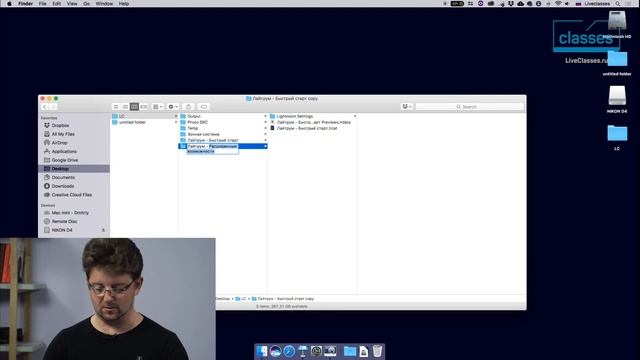Screen dimensions: 640x360
Task: Click the volume menu bar icon
Action: [x=567, y=4]
